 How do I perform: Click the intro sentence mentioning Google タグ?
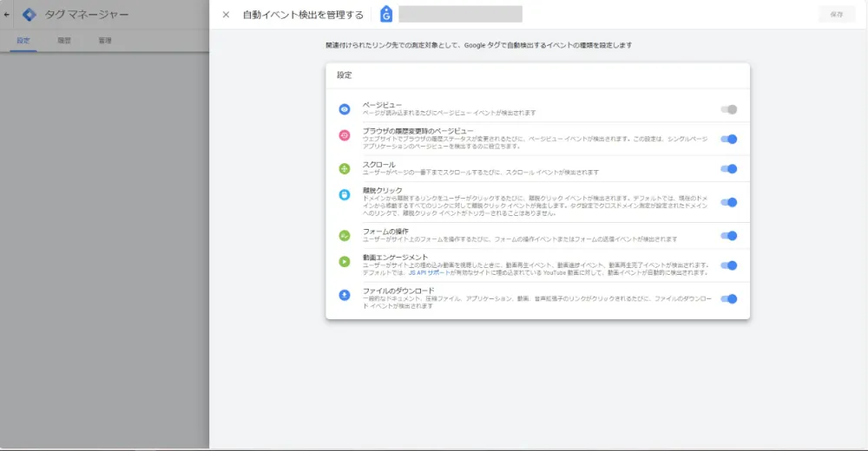click(478, 45)
